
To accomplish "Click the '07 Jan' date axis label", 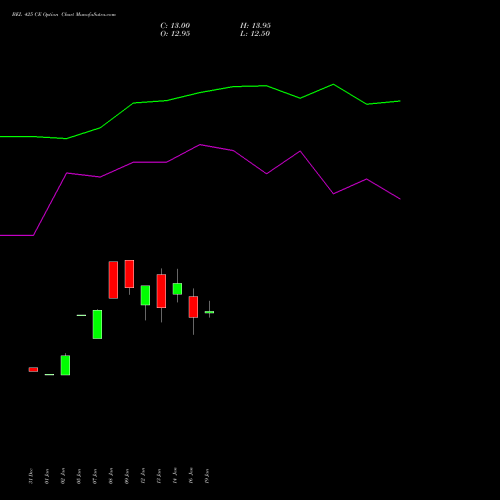I will tap(95, 476).
